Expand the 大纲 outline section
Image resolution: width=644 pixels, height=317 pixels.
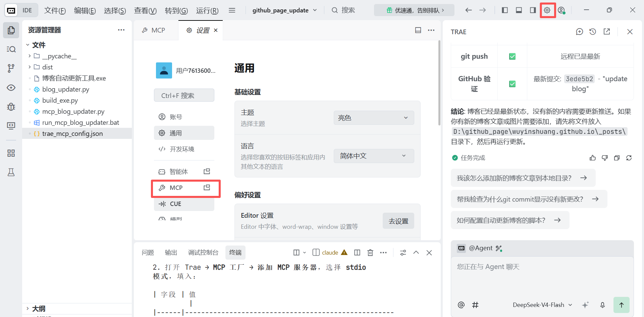[28, 309]
